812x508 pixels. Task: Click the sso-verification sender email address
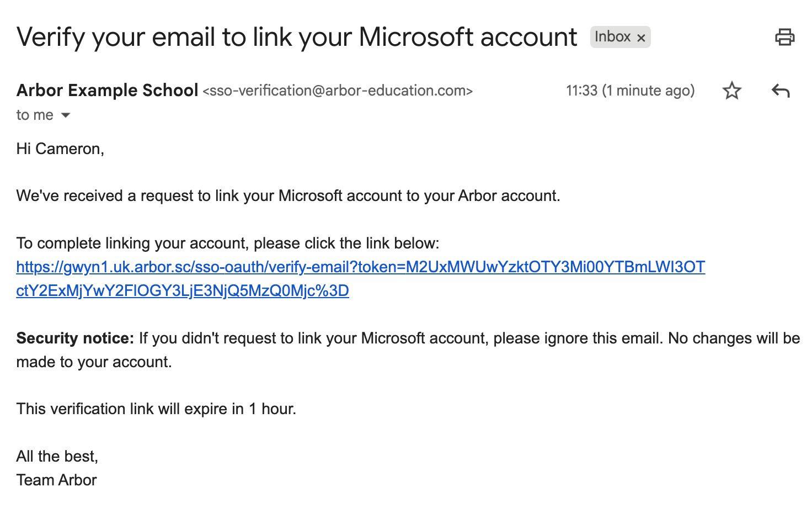coord(338,91)
